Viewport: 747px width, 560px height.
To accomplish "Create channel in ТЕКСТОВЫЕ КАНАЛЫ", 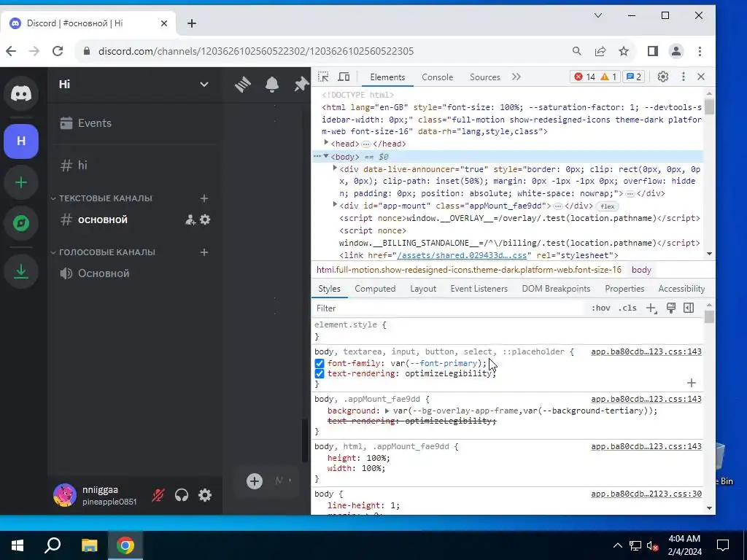I will pos(204,198).
